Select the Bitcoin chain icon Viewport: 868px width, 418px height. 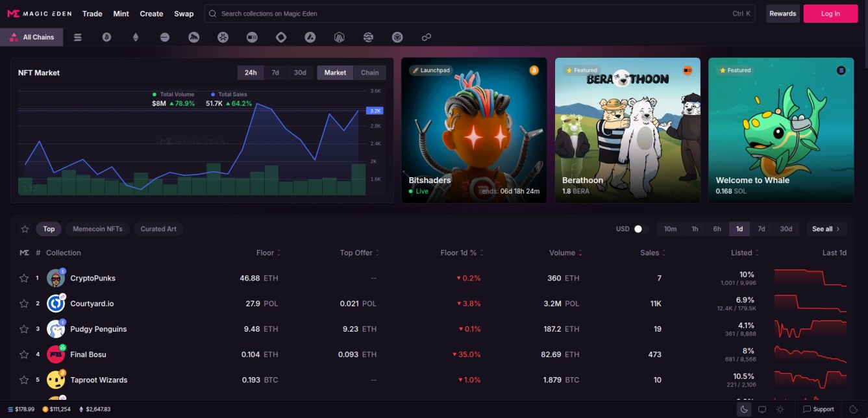106,38
